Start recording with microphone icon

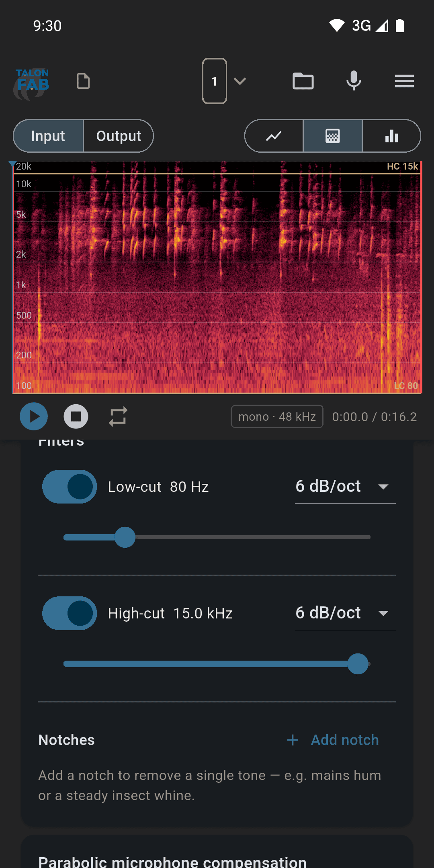pos(354,81)
